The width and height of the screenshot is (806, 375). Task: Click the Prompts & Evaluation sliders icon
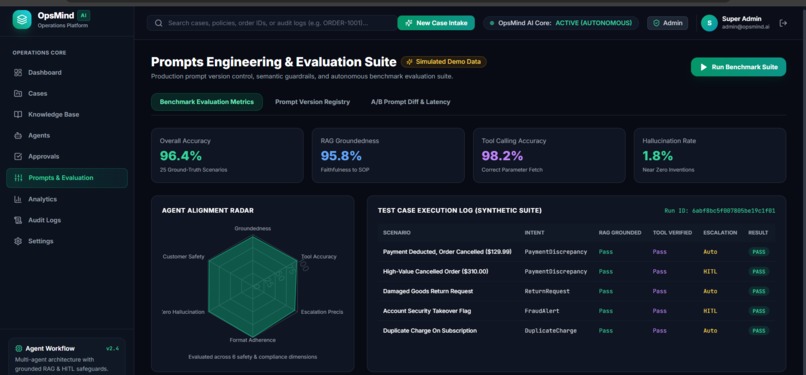(19, 178)
